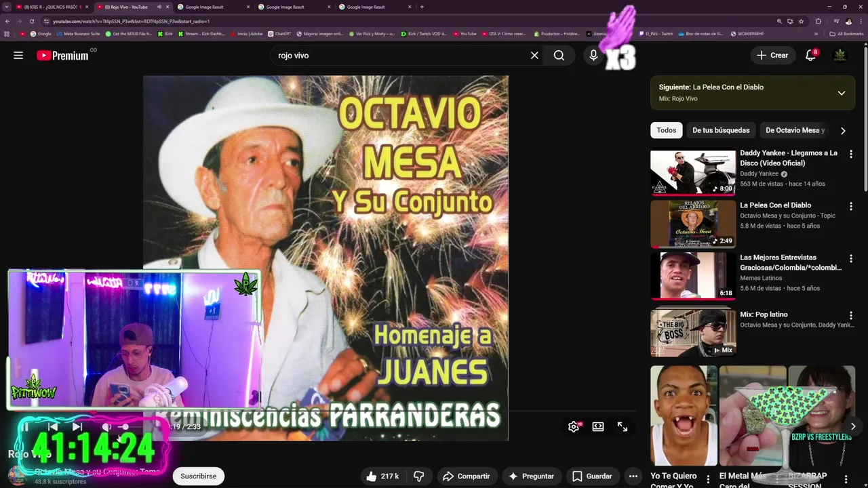Save the video with Guardar
The image size is (868, 488).
[x=592, y=476]
